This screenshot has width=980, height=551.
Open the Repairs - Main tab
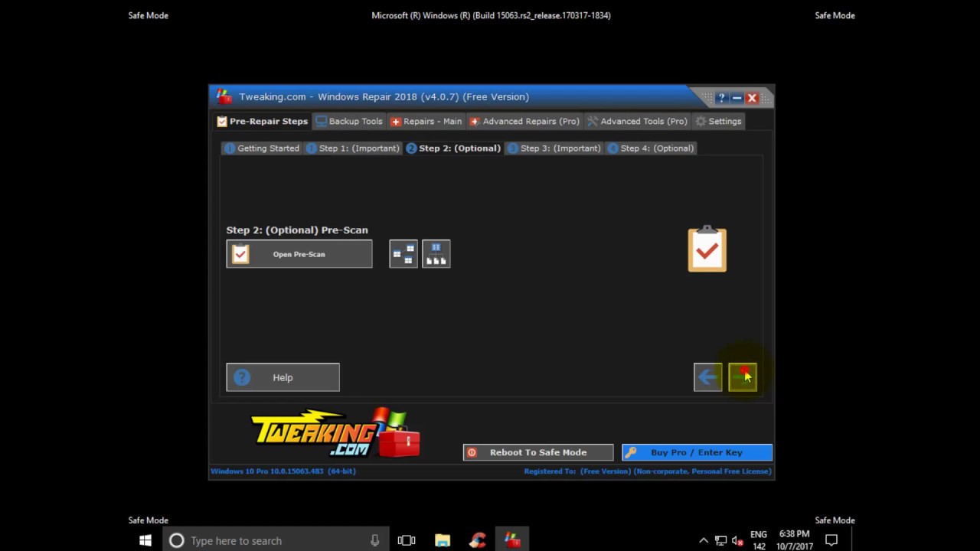(x=426, y=121)
